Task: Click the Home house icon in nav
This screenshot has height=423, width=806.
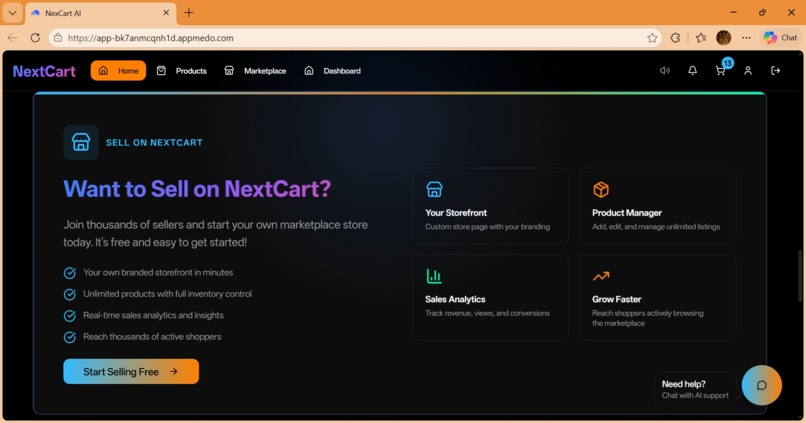Action: coord(103,71)
